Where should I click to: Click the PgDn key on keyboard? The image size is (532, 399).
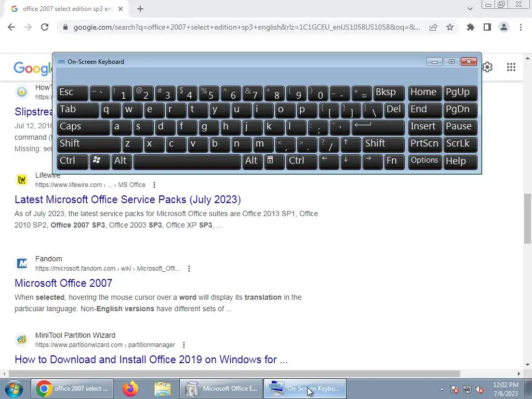pos(460,111)
